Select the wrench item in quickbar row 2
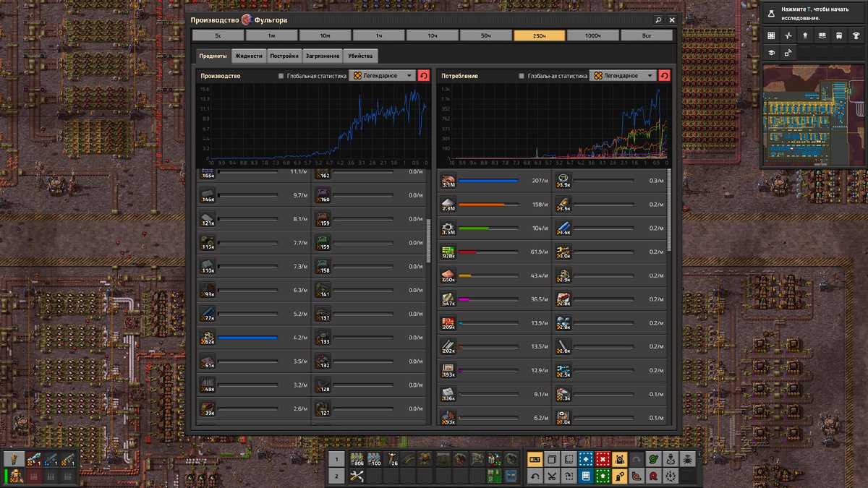This screenshot has width=868, height=488. click(x=357, y=476)
